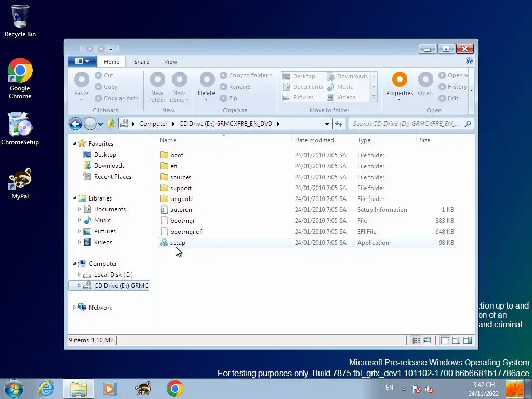Switch to the View ribbon tab
This screenshot has height=399, width=532.
170,62
